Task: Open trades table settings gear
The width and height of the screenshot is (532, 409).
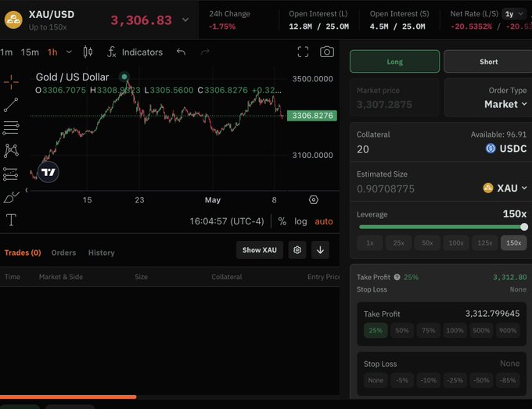Action: point(297,250)
